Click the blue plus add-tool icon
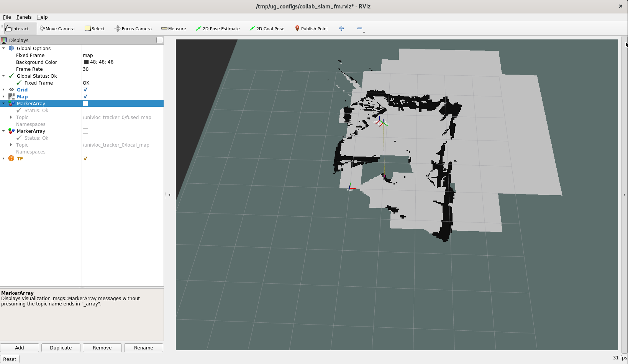The height and width of the screenshot is (364, 628). pos(341,28)
